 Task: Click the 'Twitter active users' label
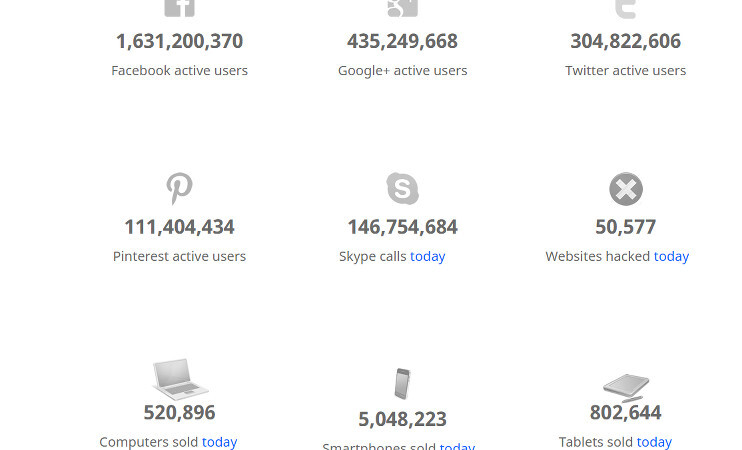click(x=626, y=71)
